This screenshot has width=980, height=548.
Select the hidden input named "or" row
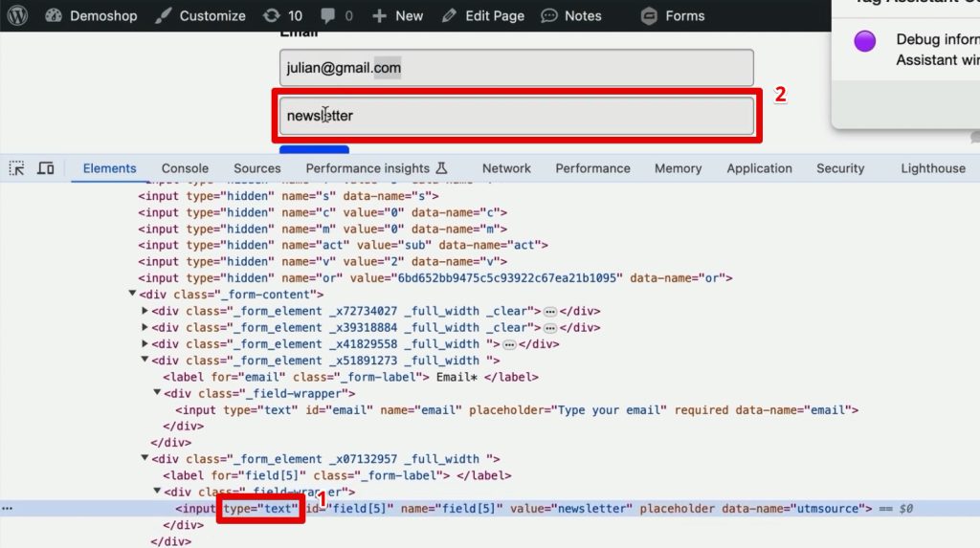coord(435,277)
